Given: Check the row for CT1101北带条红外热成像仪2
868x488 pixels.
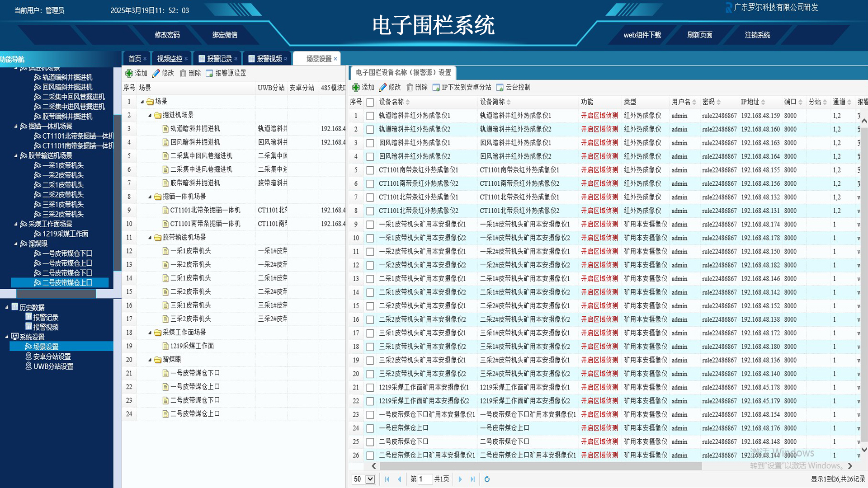Looking at the screenshot, I should [x=370, y=211].
